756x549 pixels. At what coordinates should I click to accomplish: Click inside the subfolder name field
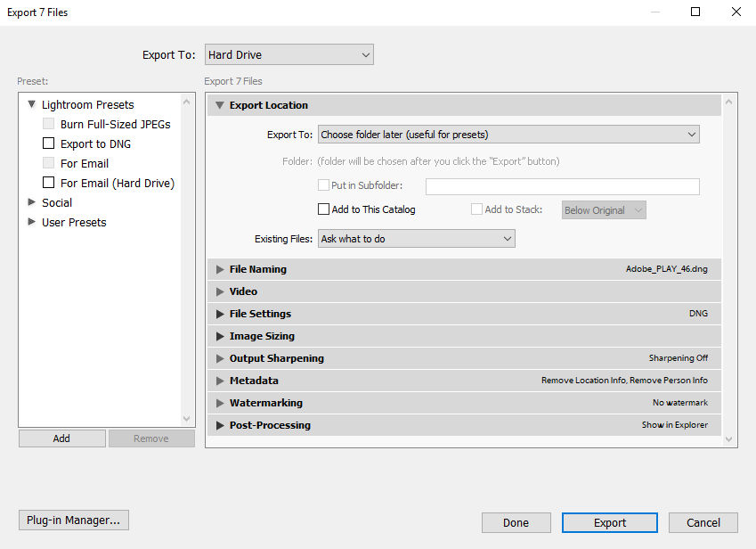[x=563, y=185]
